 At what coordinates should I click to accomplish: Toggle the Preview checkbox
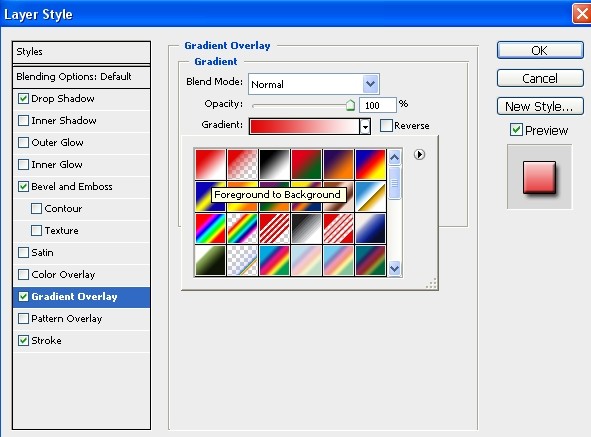coord(516,130)
